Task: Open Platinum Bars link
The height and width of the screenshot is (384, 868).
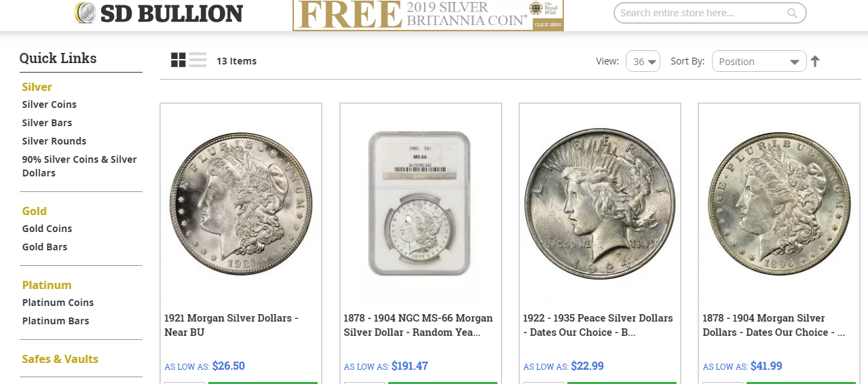Action: 56,321
